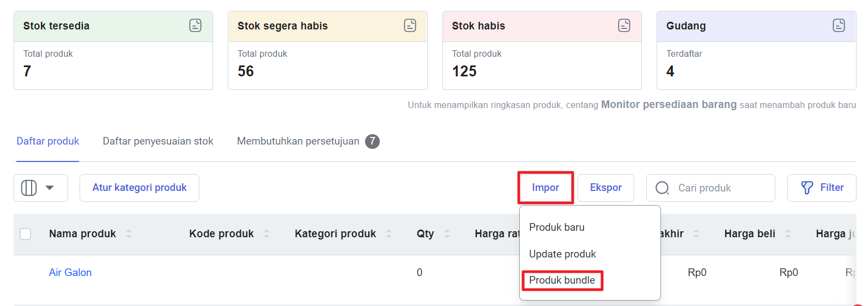Select Update produk menu option
Image resolution: width=868 pixels, height=306 pixels.
click(562, 254)
